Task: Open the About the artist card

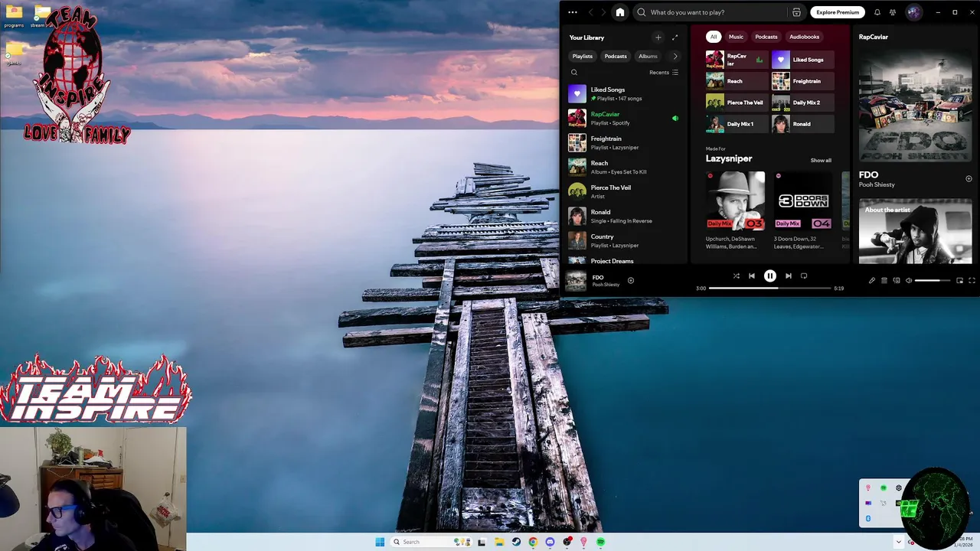Action: [x=915, y=232]
